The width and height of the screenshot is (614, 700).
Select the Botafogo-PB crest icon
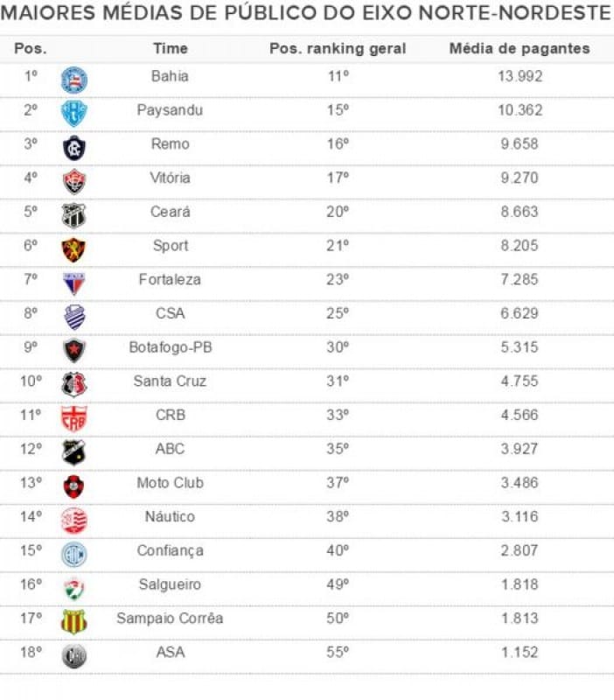coord(73,351)
